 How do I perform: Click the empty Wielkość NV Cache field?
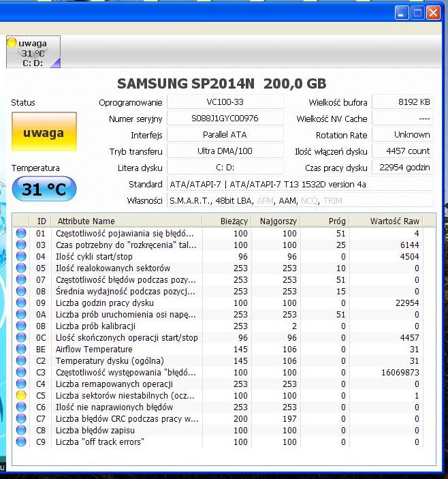[402, 119]
